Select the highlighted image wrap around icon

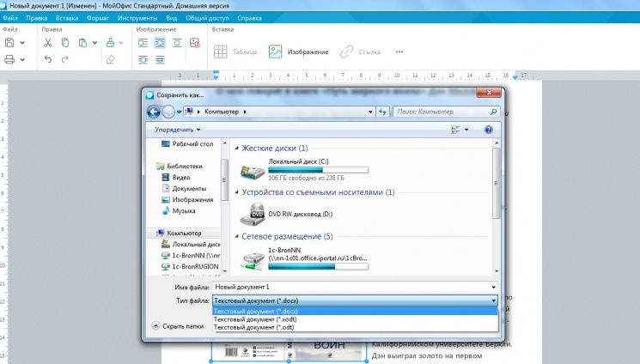pyautogui.click(x=160, y=42)
